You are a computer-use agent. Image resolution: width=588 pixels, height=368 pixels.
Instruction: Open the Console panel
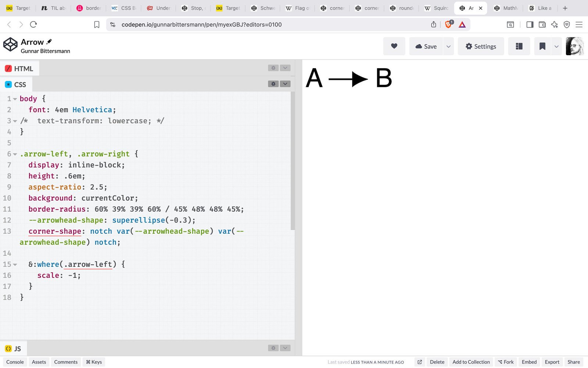pos(15,362)
